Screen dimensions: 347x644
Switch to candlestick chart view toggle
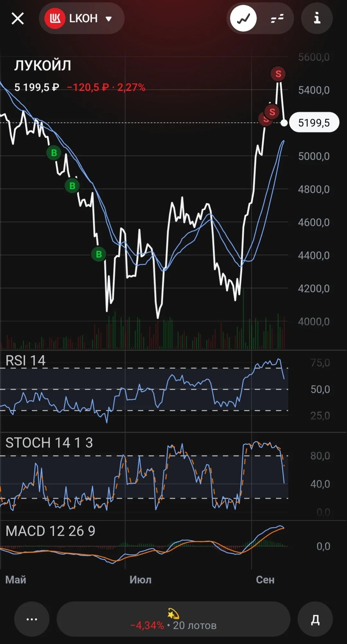click(x=277, y=19)
